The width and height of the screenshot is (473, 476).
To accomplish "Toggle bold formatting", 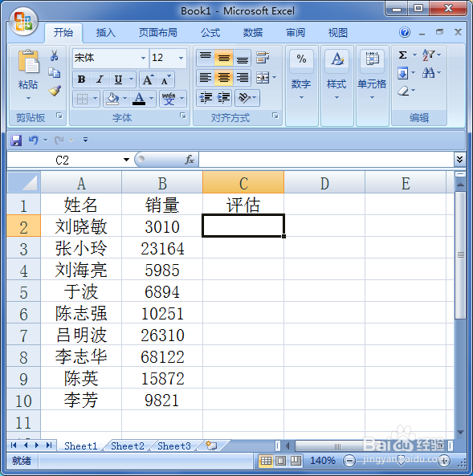I will pyautogui.click(x=81, y=79).
